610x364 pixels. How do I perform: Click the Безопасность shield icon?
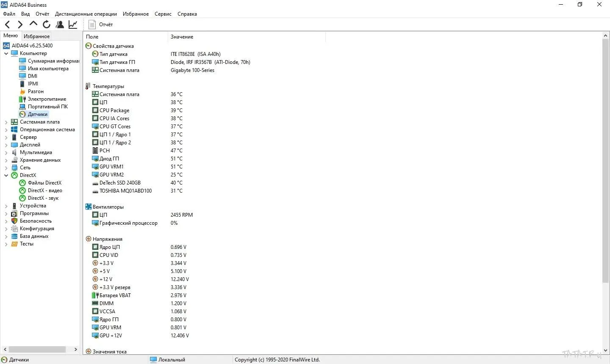[x=14, y=221]
